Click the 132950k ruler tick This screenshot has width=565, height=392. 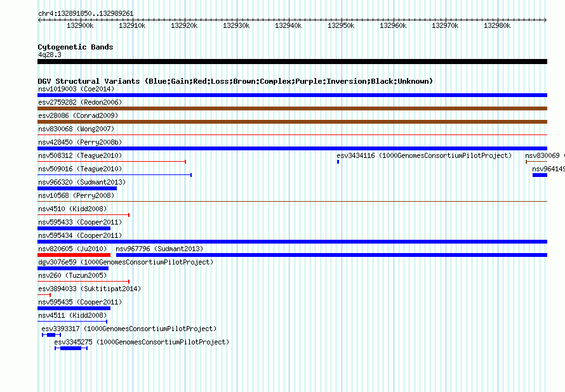pos(341,25)
